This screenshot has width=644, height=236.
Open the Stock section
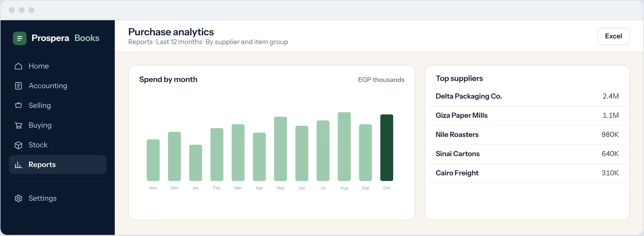coord(58,145)
